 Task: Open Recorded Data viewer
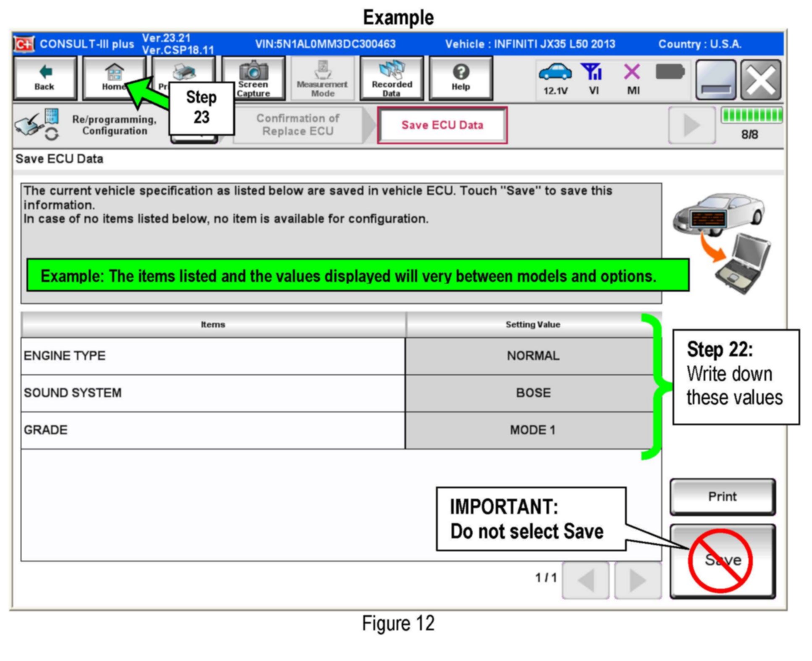click(392, 79)
